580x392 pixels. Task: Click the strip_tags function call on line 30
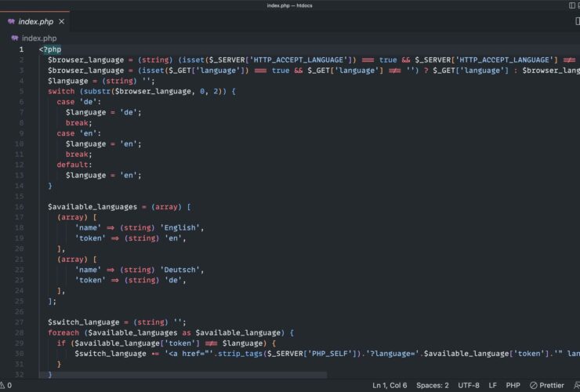tap(240, 354)
